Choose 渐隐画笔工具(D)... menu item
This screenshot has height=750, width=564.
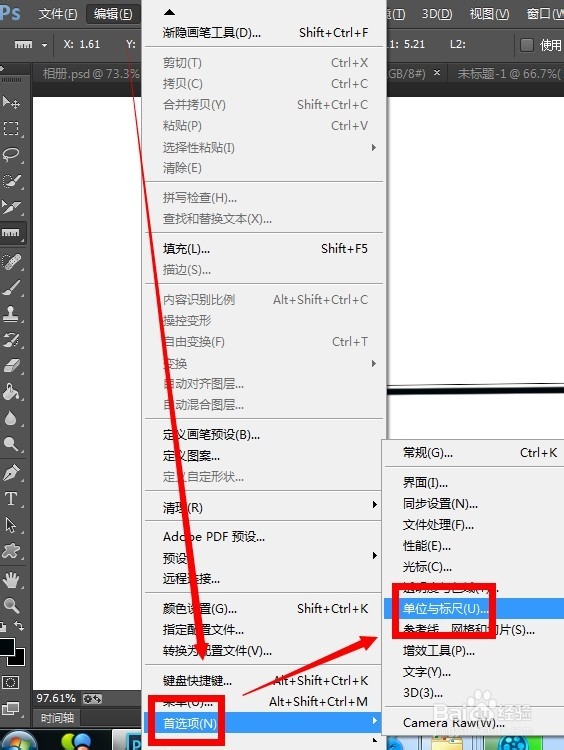(264, 33)
